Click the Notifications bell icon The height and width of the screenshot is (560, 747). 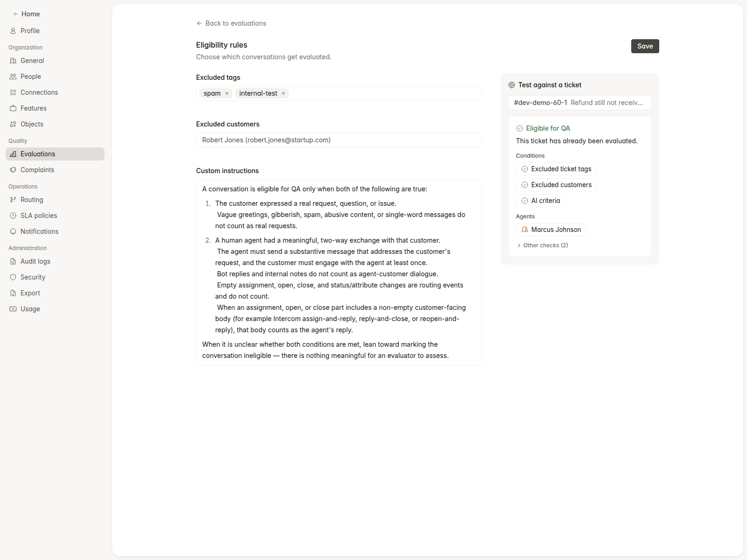point(13,231)
